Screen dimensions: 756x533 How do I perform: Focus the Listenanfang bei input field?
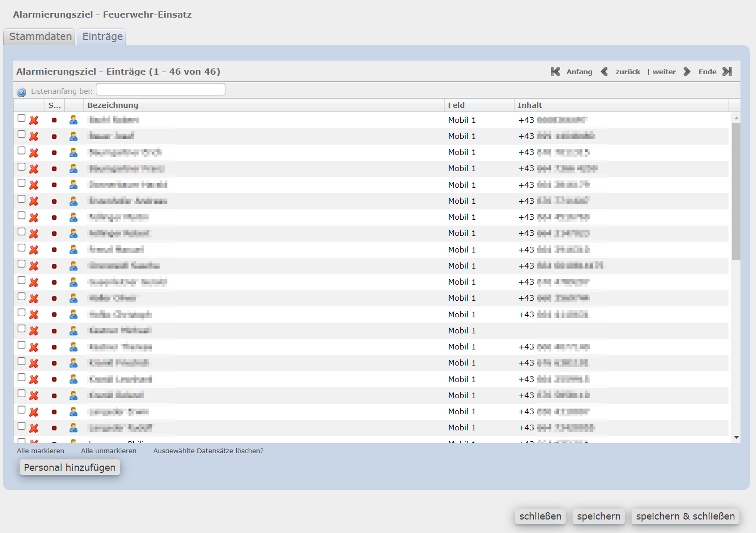(161, 90)
